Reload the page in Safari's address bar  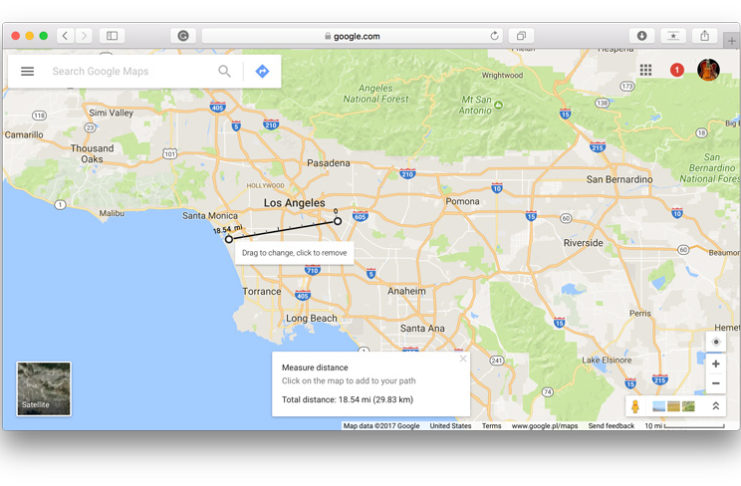click(x=494, y=36)
